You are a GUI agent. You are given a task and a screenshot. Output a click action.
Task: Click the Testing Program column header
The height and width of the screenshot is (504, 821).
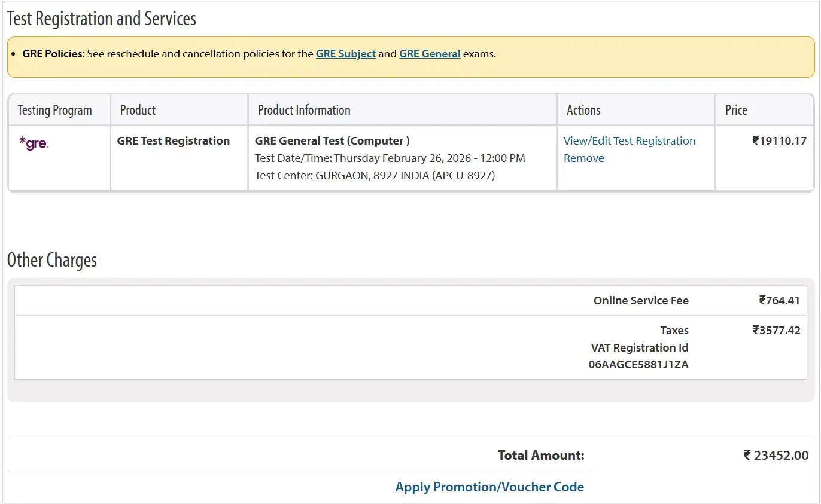(55, 110)
